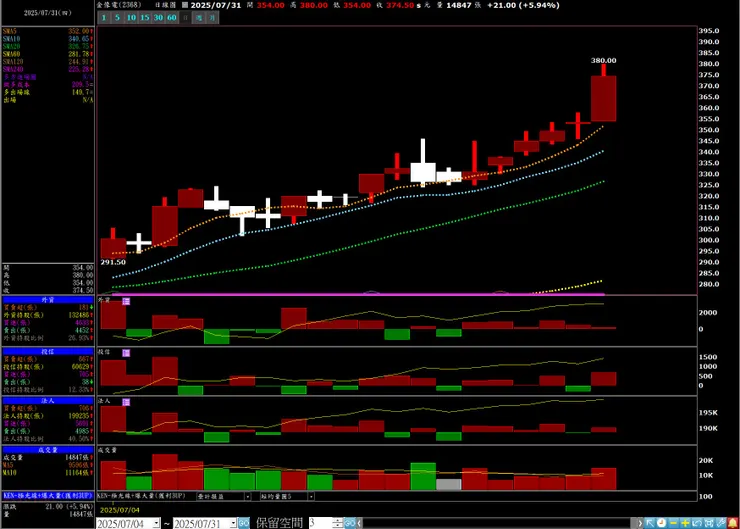Open purple settings icon in 投信 panel

click(126, 353)
